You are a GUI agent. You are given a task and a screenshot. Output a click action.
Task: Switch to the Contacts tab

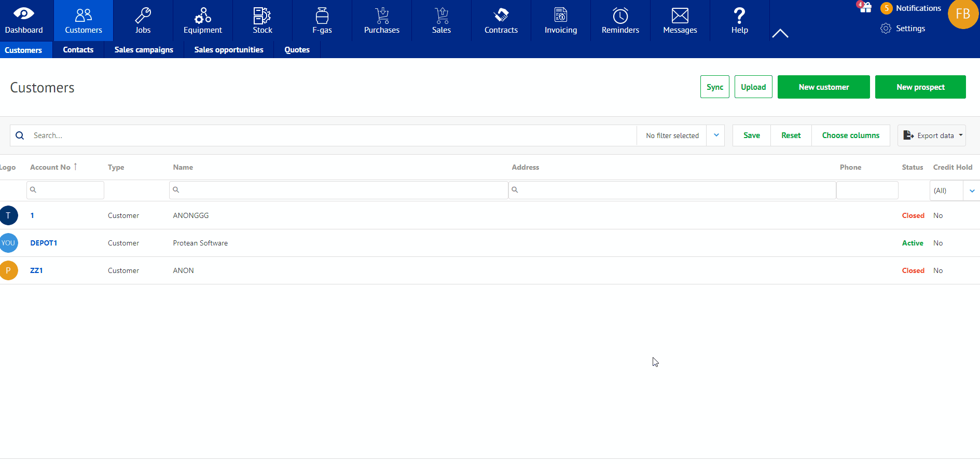pos(78,50)
